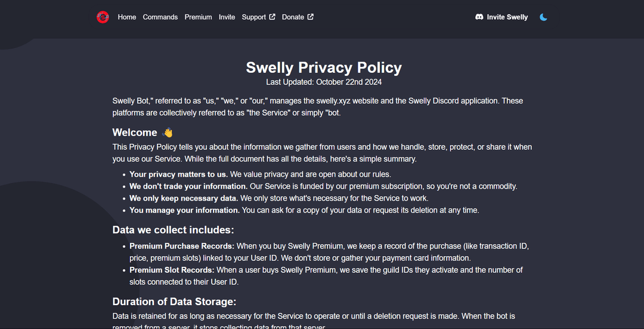Click the Swelly red logo icon
The image size is (644, 329).
click(103, 17)
